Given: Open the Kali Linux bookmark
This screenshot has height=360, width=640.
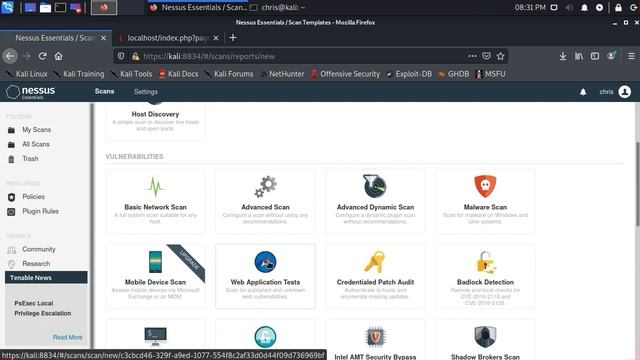Looking at the screenshot, I should click(x=27, y=74).
